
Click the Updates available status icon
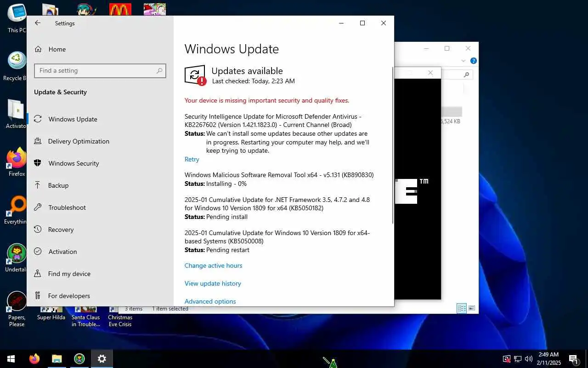pyautogui.click(x=195, y=75)
